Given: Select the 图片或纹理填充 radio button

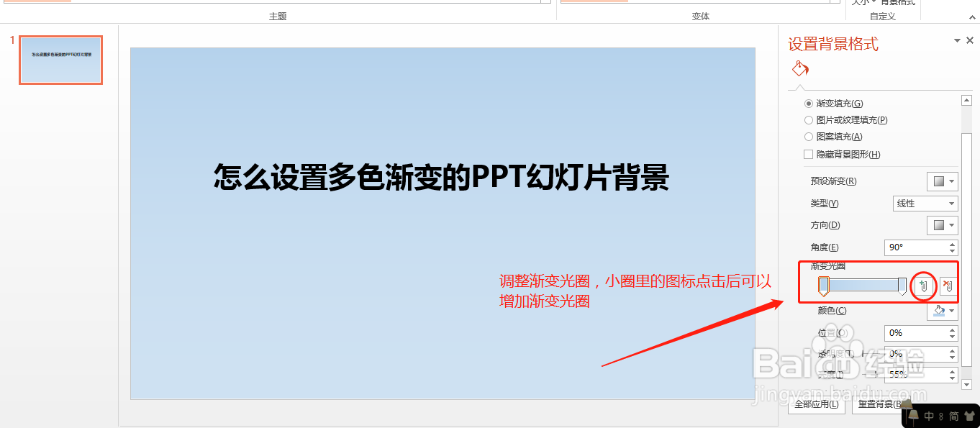Looking at the screenshot, I should tap(809, 120).
